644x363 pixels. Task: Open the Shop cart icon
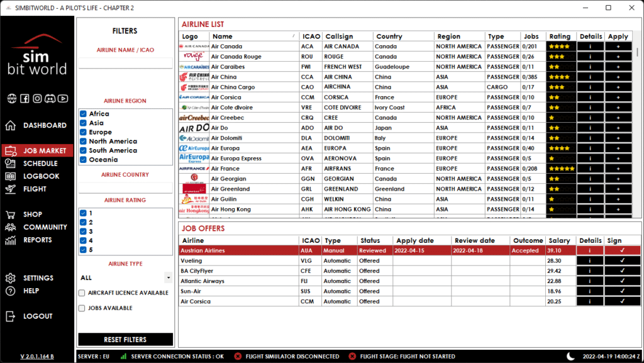click(11, 215)
